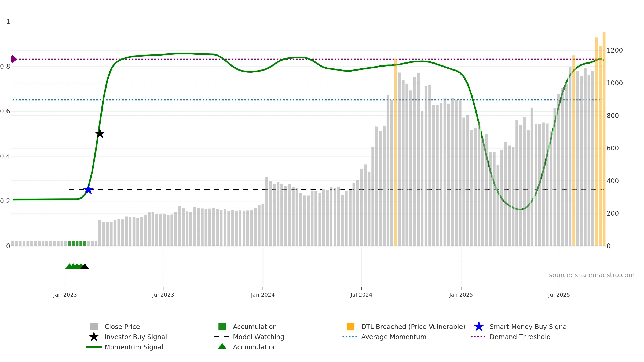Hide Demand Threshold series via legend
This screenshot has height=362, width=644.
520,337
